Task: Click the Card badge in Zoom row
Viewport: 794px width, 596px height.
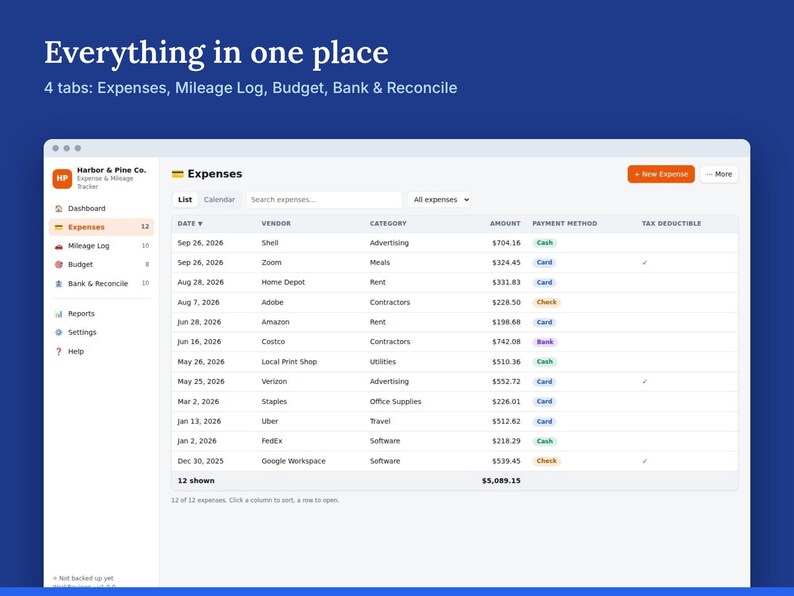Action: pos(544,262)
